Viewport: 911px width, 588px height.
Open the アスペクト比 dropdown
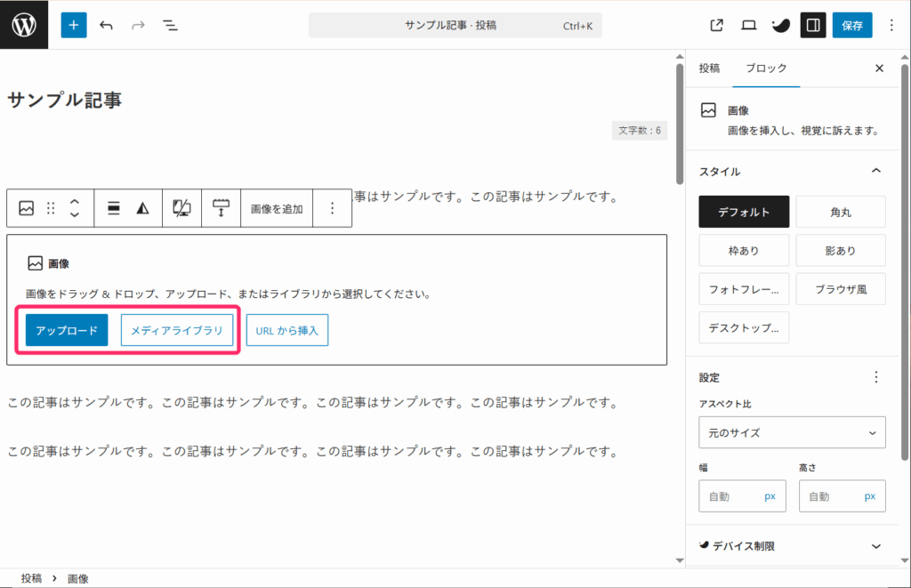point(792,432)
